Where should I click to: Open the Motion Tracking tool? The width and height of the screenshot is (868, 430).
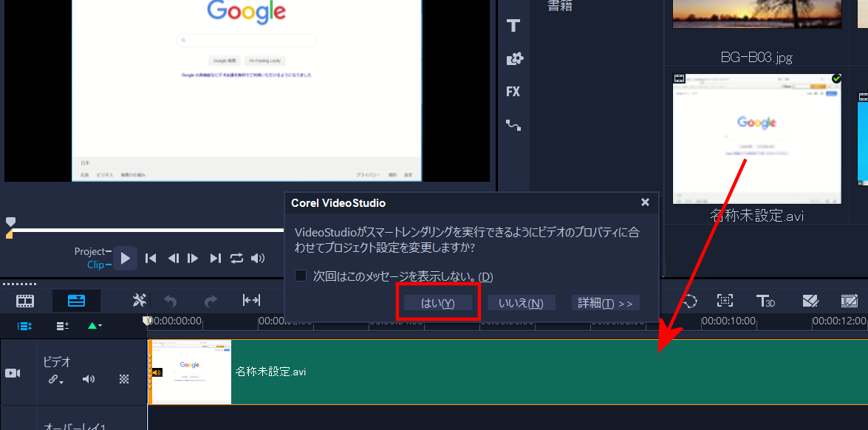(690, 301)
